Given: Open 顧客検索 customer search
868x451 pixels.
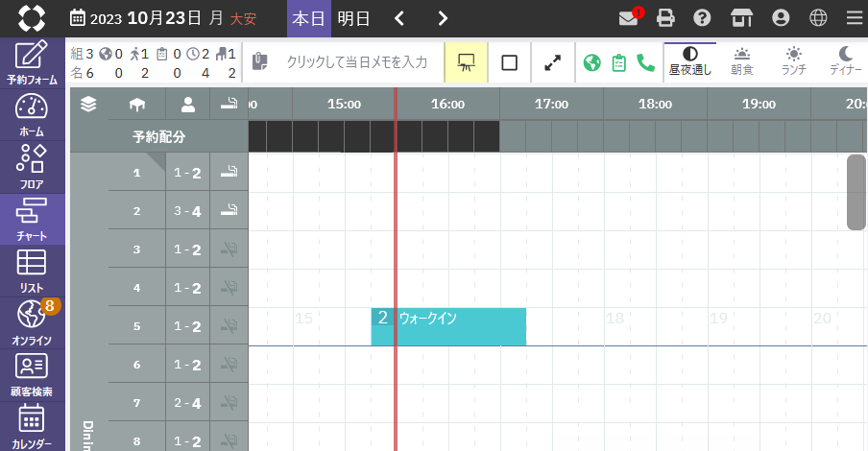Looking at the screenshot, I should pyautogui.click(x=32, y=375).
